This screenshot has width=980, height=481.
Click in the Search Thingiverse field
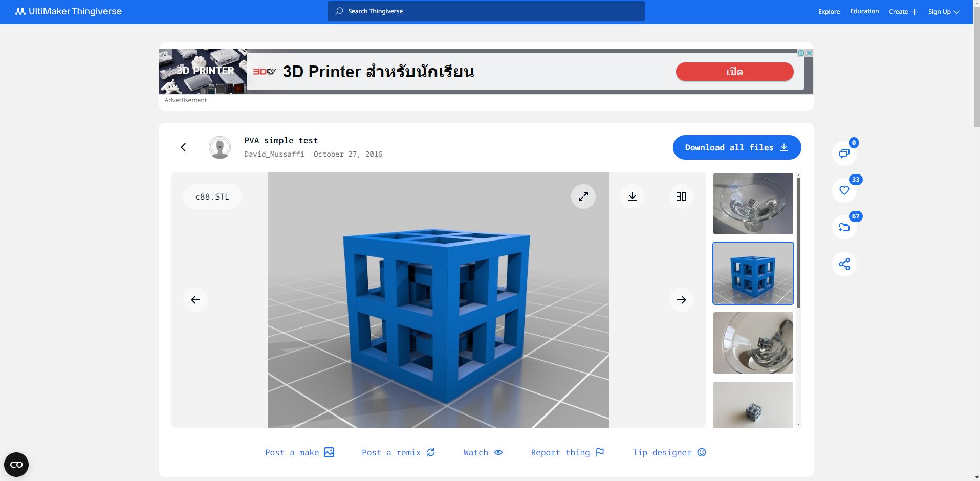(x=485, y=11)
